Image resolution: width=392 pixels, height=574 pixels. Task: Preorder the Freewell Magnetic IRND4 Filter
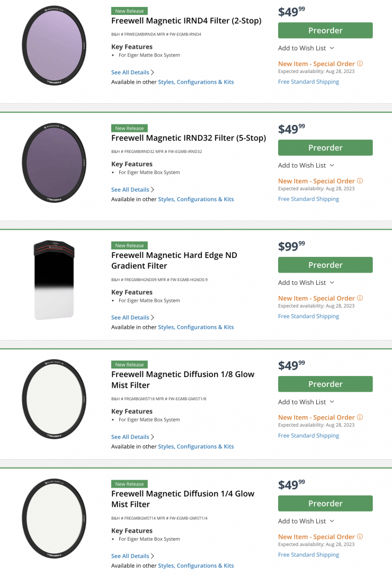(x=325, y=31)
